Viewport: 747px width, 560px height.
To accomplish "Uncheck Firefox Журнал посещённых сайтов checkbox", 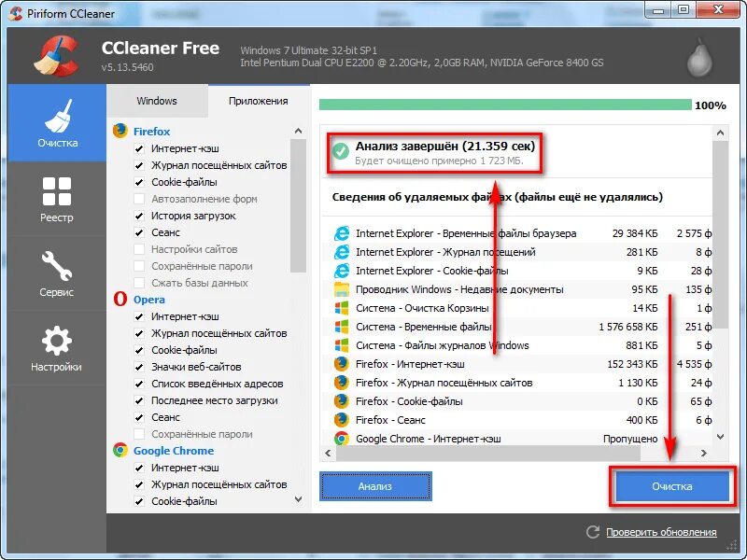I will tap(139, 165).
